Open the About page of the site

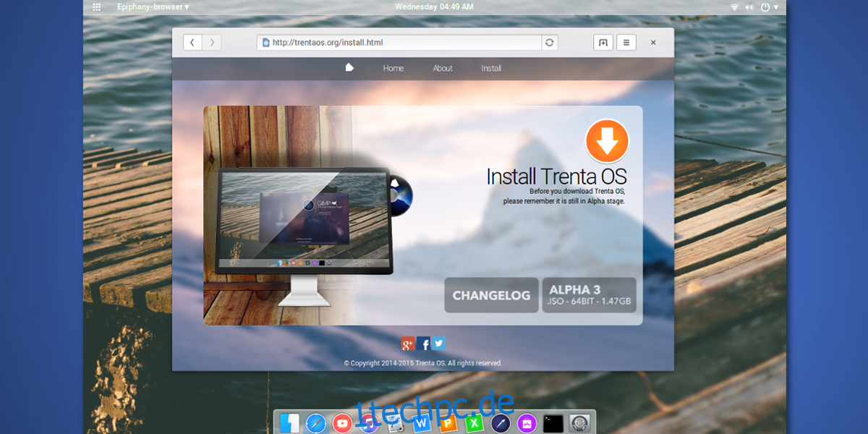(x=443, y=68)
